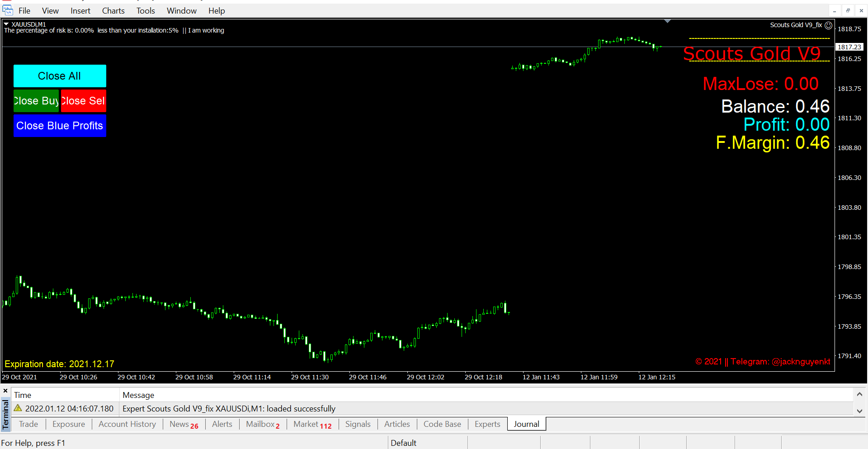Switch to the Code Base tab
The image size is (868, 449).
(442, 424)
